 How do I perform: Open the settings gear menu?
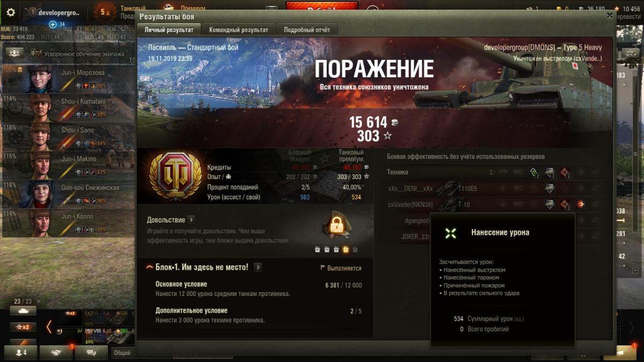tap(11, 12)
